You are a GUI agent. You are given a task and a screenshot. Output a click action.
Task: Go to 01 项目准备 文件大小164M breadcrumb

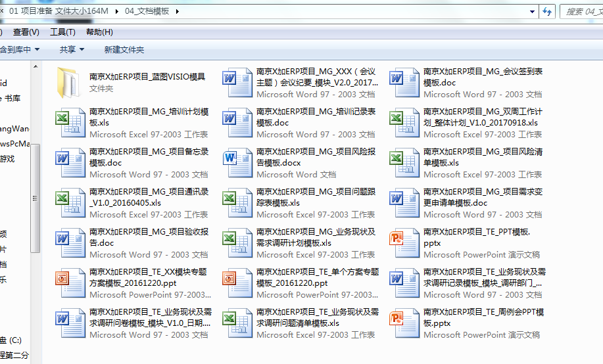click(59, 11)
